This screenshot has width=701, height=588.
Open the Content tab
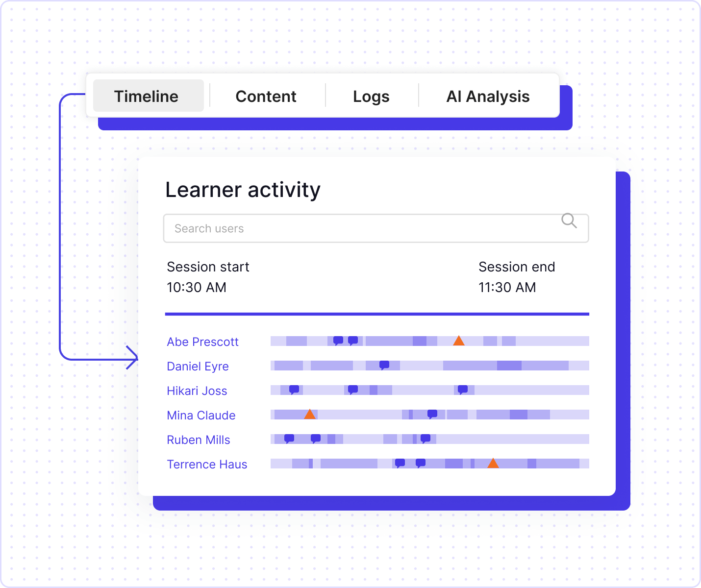coord(266,96)
